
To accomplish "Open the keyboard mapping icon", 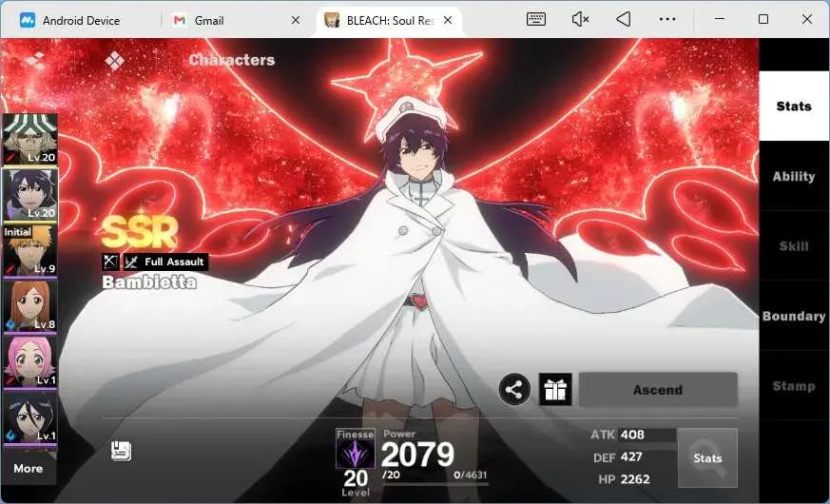I will coord(536,20).
